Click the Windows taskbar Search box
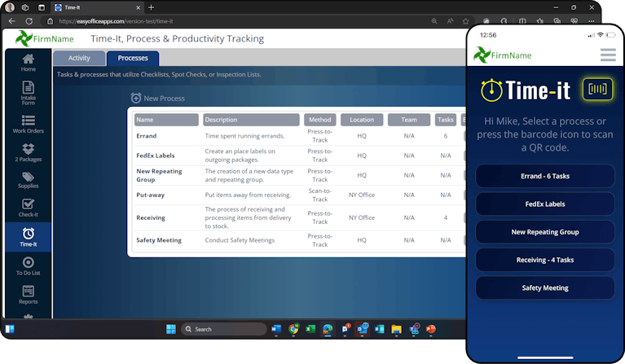The image size is (625, 364). click(x=223, y=329)
